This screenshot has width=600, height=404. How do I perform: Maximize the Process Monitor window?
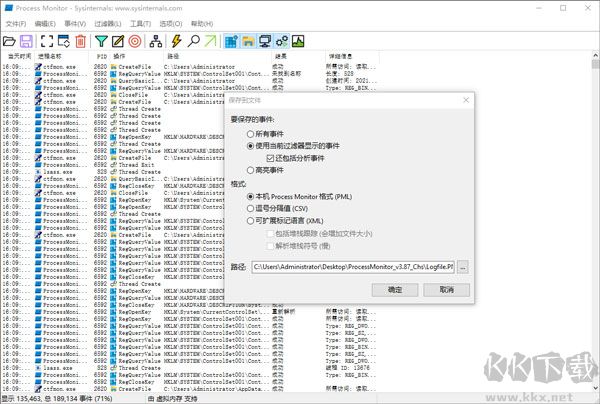click(563, 8)
